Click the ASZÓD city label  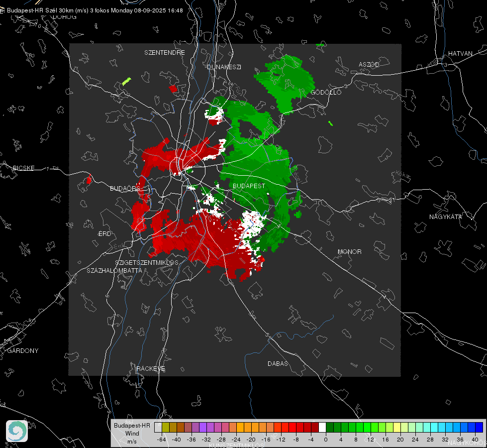[369, 64]
